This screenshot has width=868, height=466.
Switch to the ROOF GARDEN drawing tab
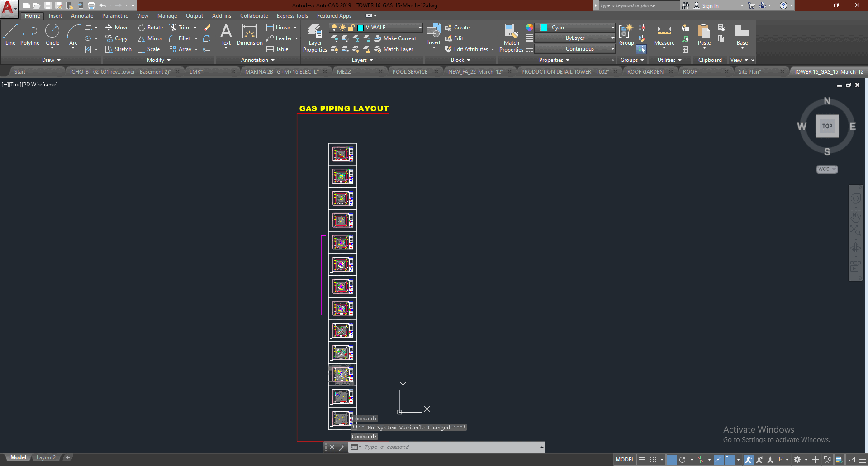pyautogui.click(x=645, y=72)
